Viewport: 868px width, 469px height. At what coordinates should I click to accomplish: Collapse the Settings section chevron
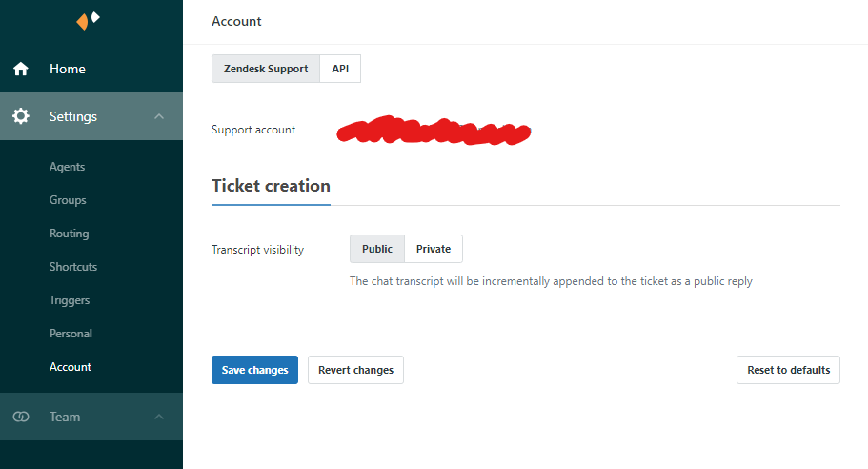pos(159,116)
